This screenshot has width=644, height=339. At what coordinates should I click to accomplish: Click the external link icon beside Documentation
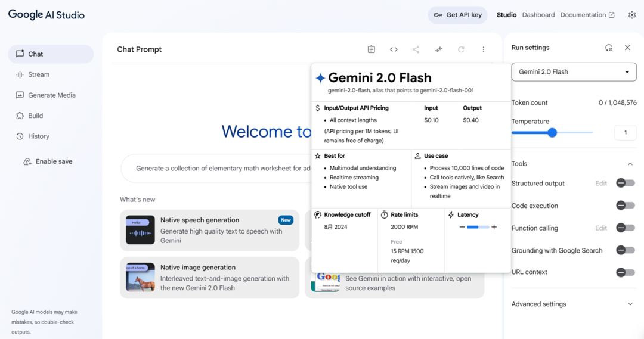pyautogui.click(x=612, y=15)
